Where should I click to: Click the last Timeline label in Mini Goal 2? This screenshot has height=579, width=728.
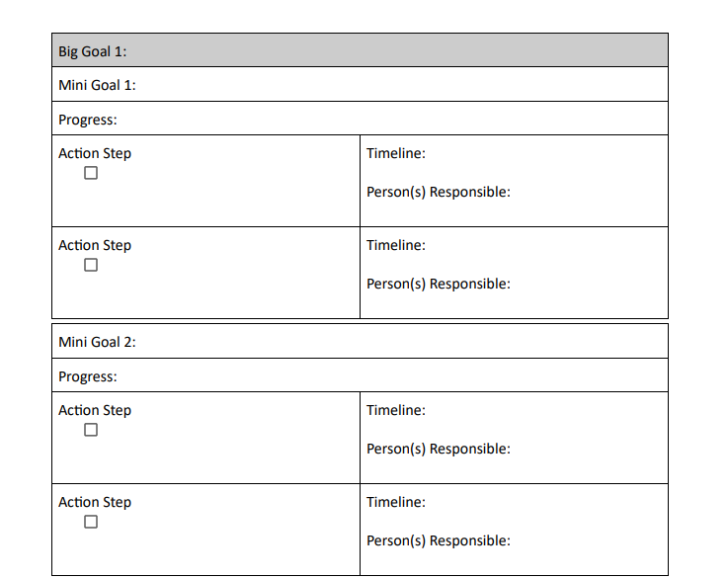396,502
